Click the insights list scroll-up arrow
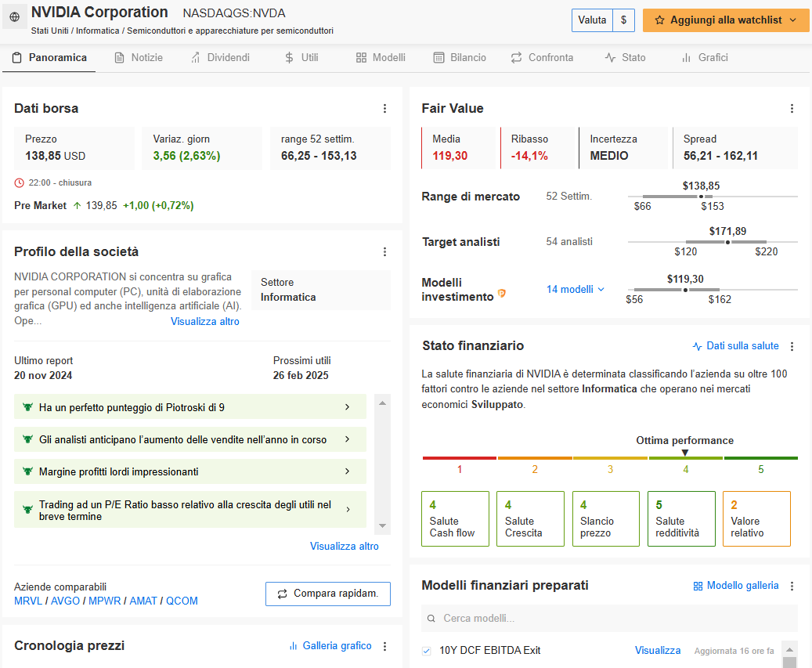The image size is (812, 668). pos(382,403)
